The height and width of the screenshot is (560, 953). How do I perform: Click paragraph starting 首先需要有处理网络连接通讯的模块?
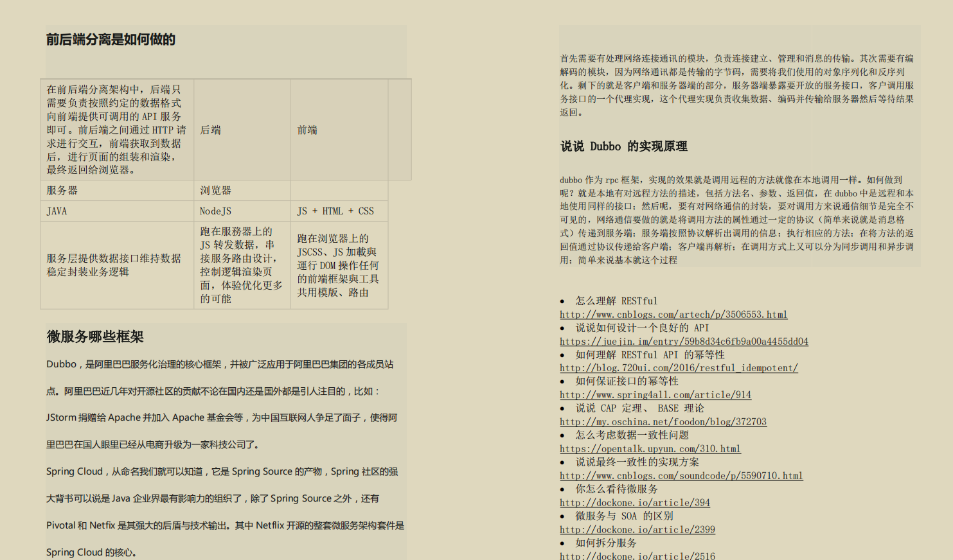(x=736, y=85)
